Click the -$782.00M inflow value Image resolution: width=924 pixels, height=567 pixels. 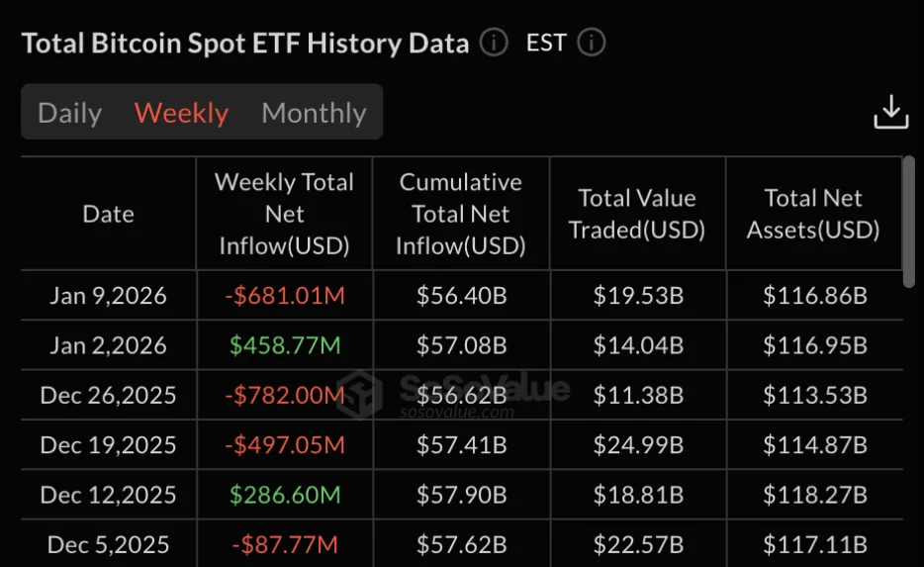284,396
